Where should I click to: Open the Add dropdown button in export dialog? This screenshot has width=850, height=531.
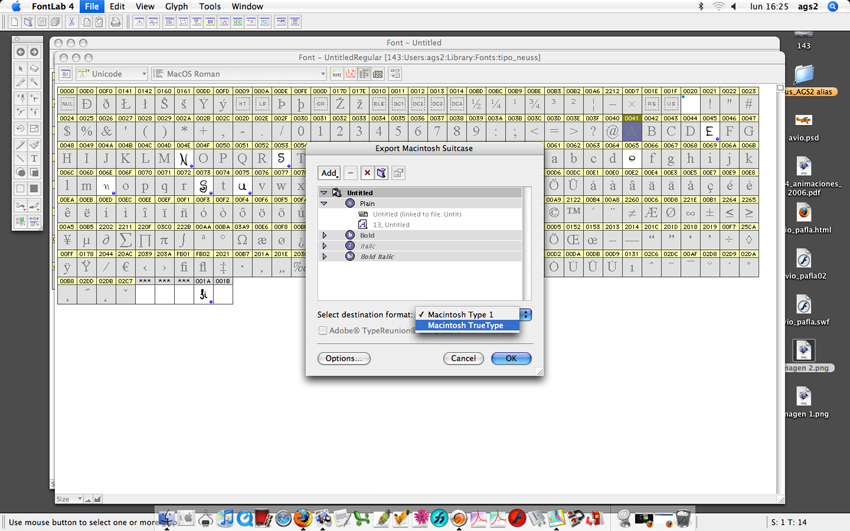pyautogui.click(x=329, y=173)
